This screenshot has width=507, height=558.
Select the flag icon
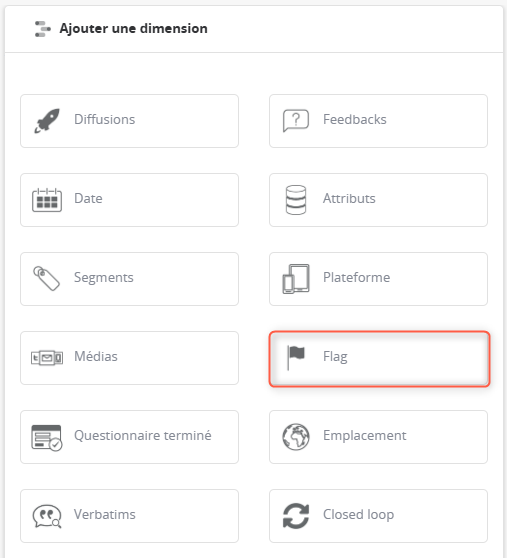[296, 358]
